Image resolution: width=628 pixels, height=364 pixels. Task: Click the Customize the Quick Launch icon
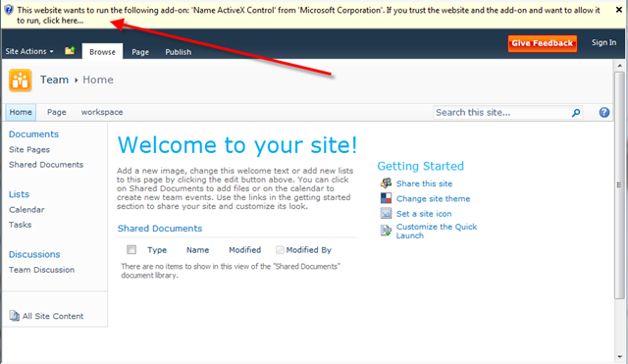pos(386,231)
